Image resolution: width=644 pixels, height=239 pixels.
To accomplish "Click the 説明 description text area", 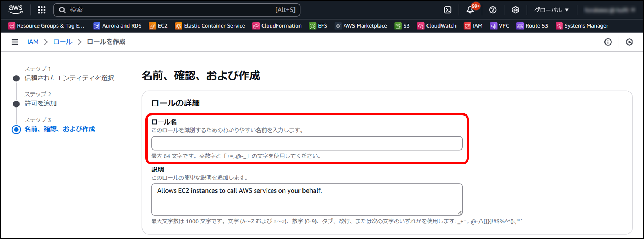I will coord(307,200).
